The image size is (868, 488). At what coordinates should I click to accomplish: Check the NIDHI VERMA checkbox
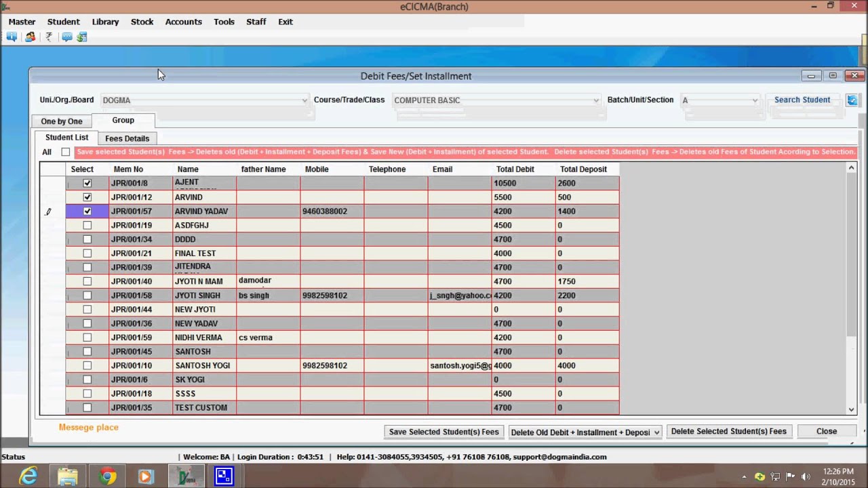87,338
